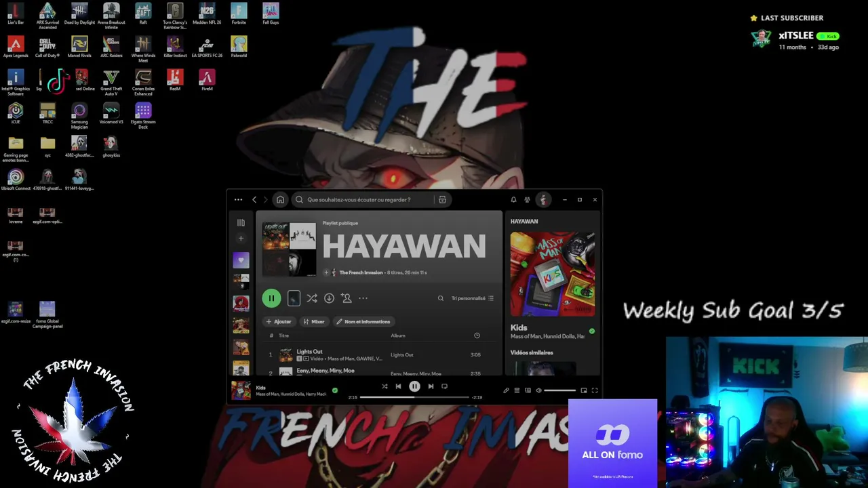Open Kids title in Now Playing panel

coord(519,327)
